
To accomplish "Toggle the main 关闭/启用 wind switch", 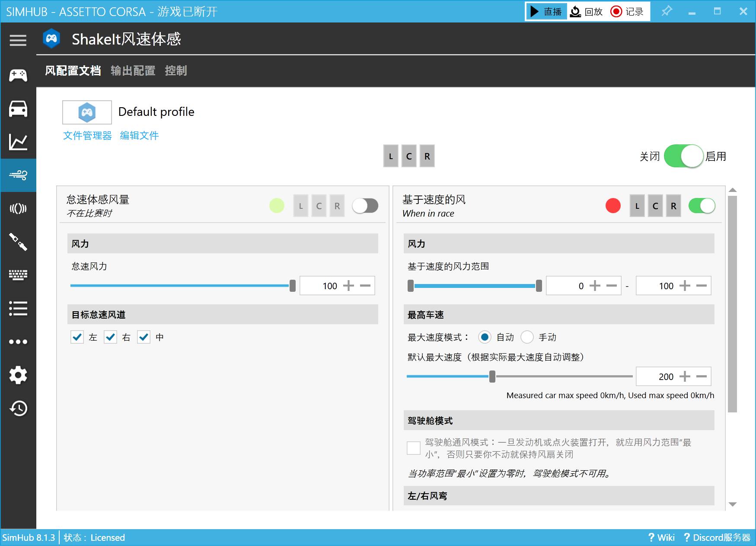I will tap(683, 156).
